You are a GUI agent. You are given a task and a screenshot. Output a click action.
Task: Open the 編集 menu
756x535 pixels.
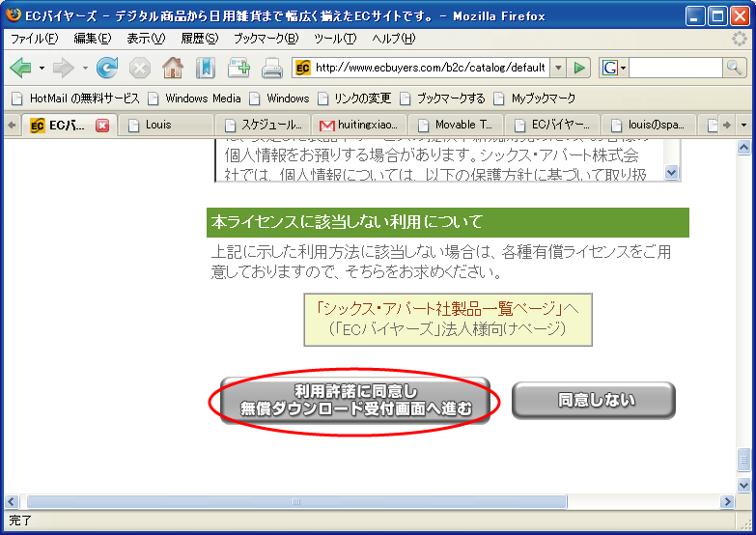pyautogui.click(x=92, y=39)
